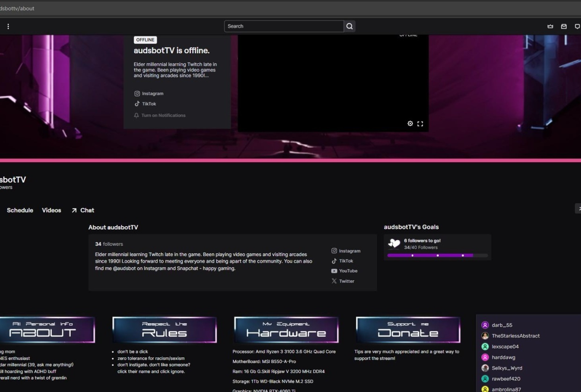Click the ABOUT personal info panel image
This screenshot has width=581, height=392.
(47, 330)
